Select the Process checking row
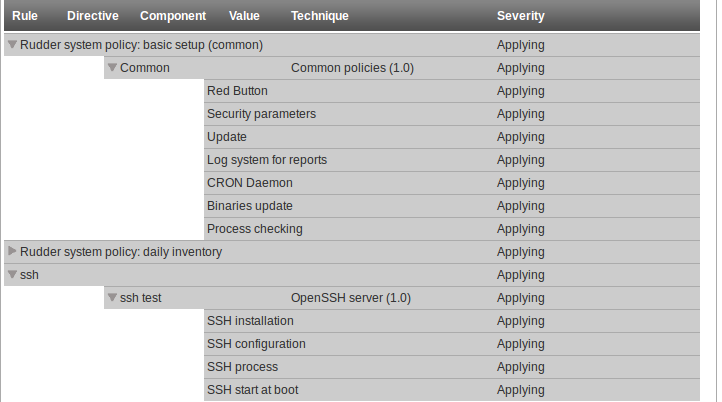Screen dimensions: 722x402 pos(452,229)
